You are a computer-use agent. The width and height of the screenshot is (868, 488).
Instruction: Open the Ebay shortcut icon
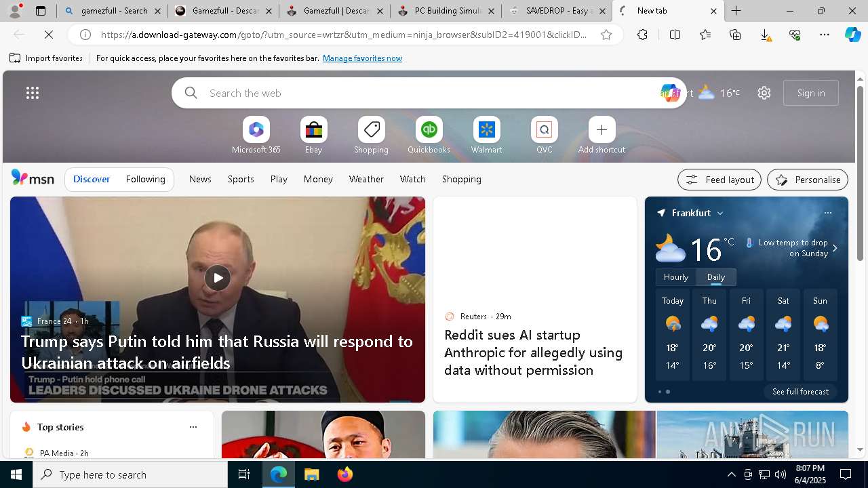click(x=313, y=129)
